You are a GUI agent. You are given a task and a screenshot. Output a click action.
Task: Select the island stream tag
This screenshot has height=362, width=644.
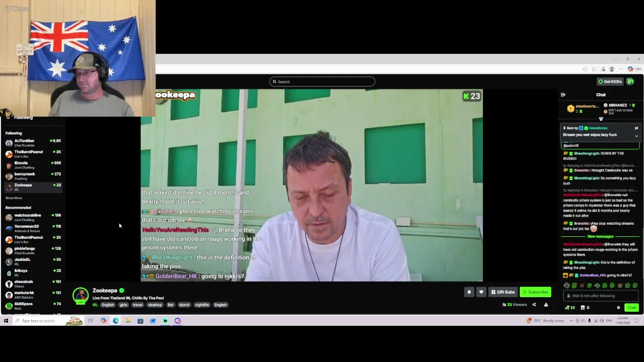(184, 305)
